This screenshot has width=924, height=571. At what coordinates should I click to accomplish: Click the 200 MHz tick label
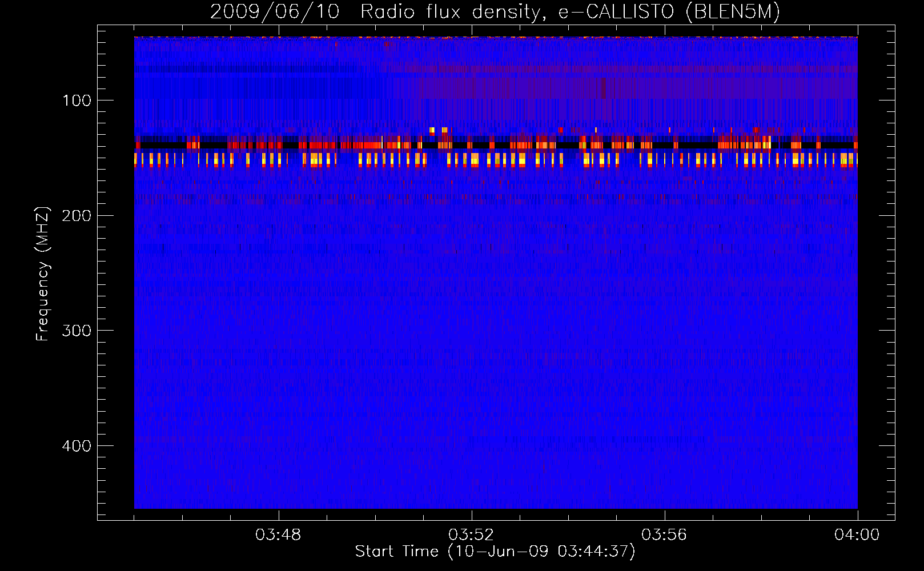[x=77, y=216]
